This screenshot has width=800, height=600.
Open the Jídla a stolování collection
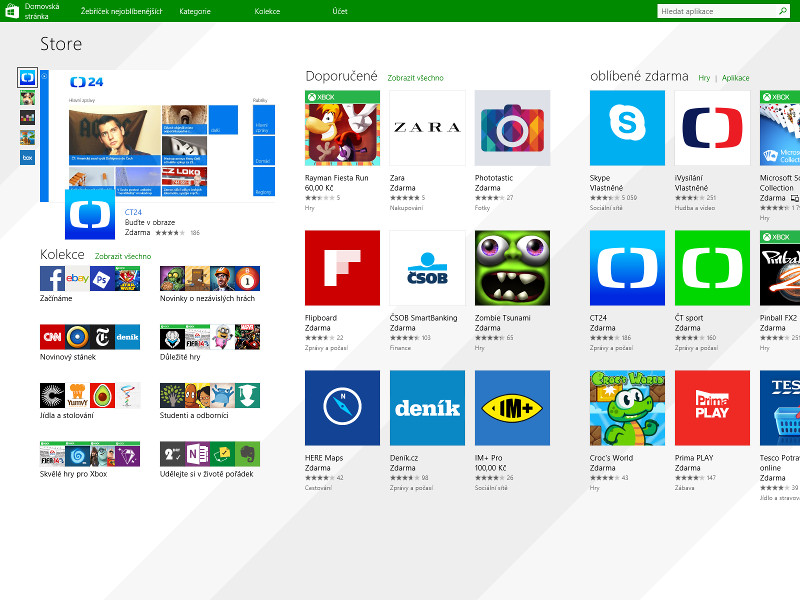pos(90,401)
